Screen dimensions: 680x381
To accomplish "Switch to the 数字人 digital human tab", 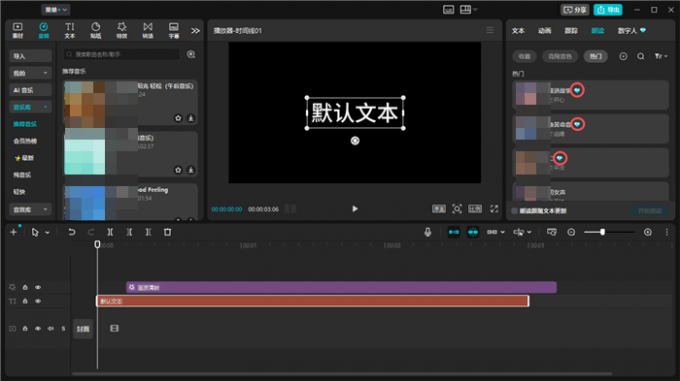I will (x=631, y=31).
